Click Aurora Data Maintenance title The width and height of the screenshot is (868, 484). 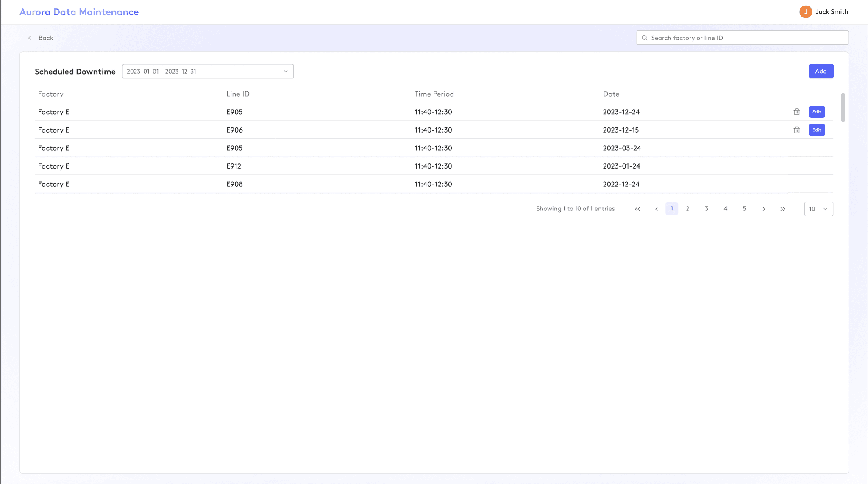(79, 12)
